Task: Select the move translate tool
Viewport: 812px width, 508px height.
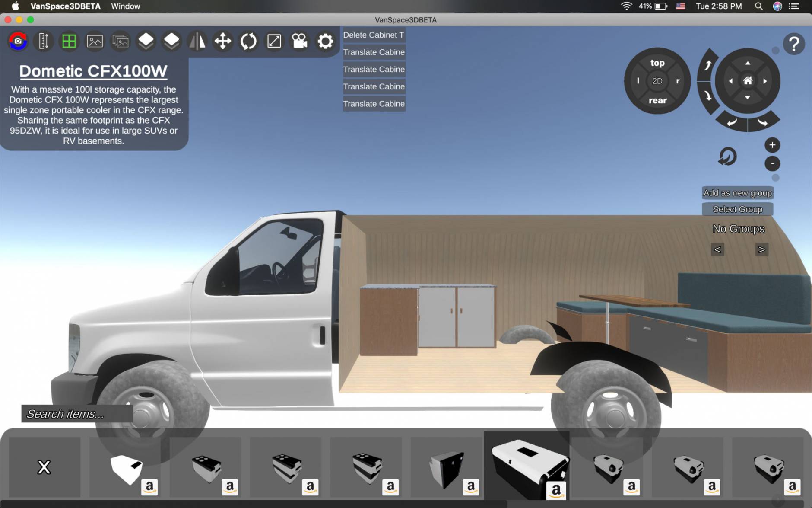Action: tap(223, 41)
